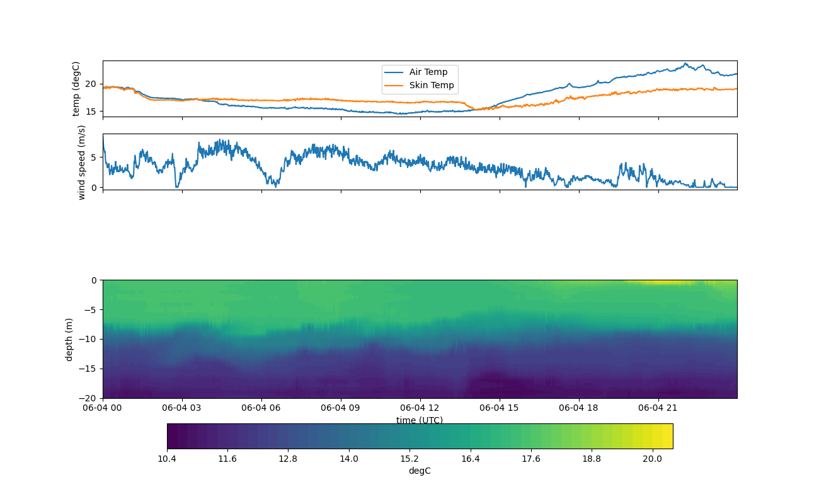Select the 06-04 21 time tick label
Screen dimensions: 819x504
coord(658,408)
